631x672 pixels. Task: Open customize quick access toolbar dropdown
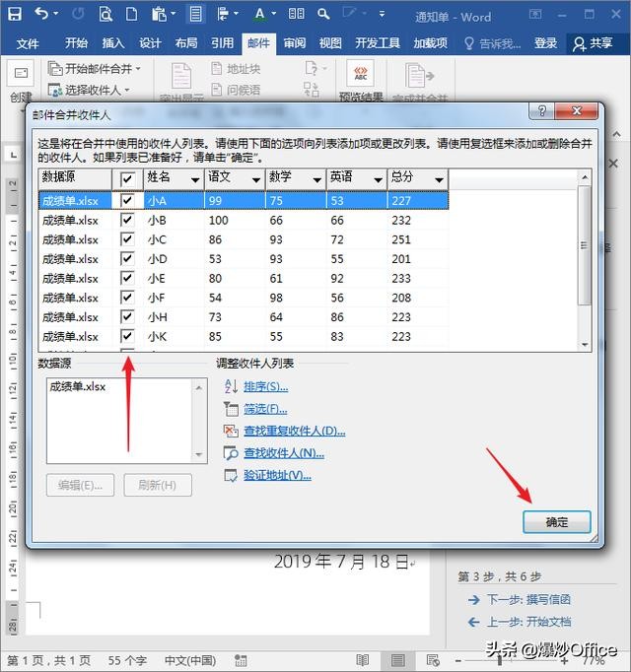382,15
